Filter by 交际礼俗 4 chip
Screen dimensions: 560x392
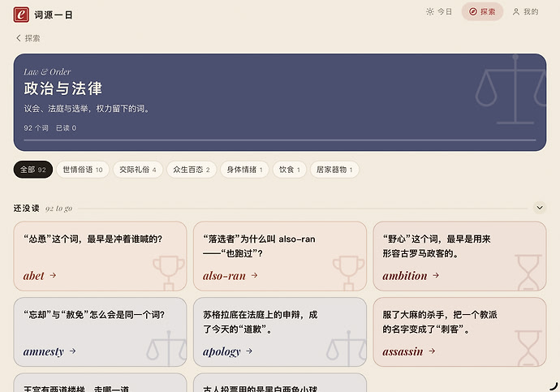click(138, 170)
